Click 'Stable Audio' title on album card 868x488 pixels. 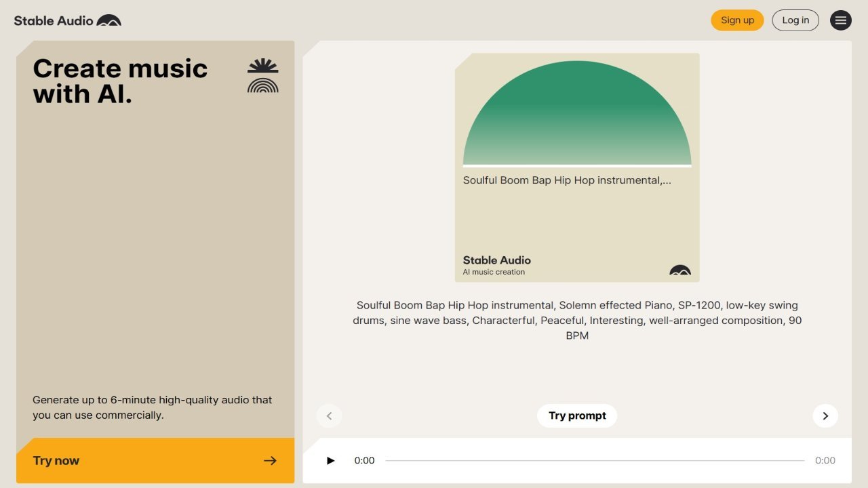pos(496,260)
